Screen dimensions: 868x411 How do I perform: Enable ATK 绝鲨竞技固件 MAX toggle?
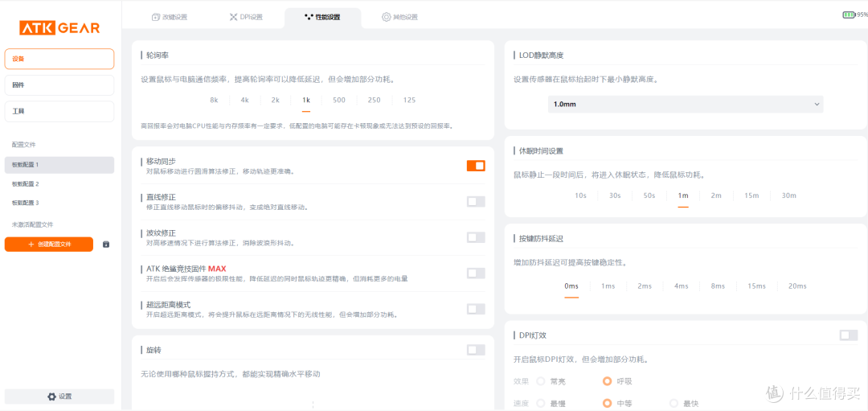[476, 273]
